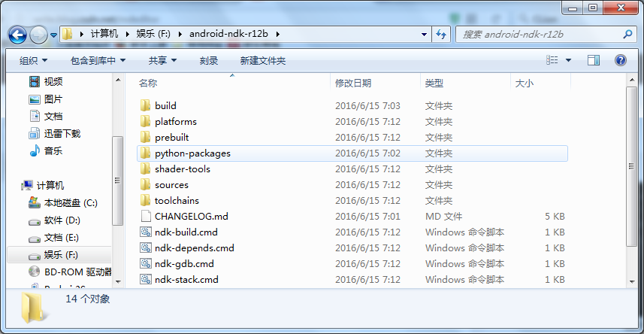644x334 pixels.
Task: Select 计算机 in the address breadcrumb
Action: (x=104, y=34)
